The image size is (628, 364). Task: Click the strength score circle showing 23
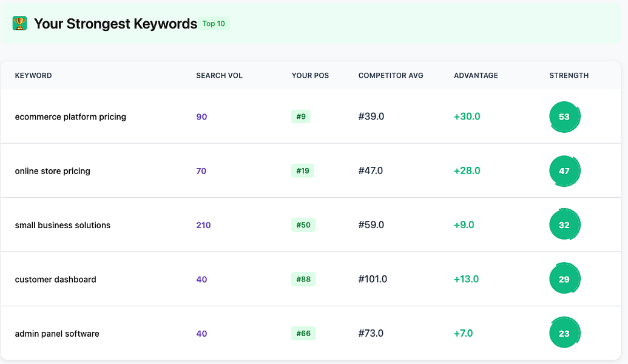pos(564,334)
